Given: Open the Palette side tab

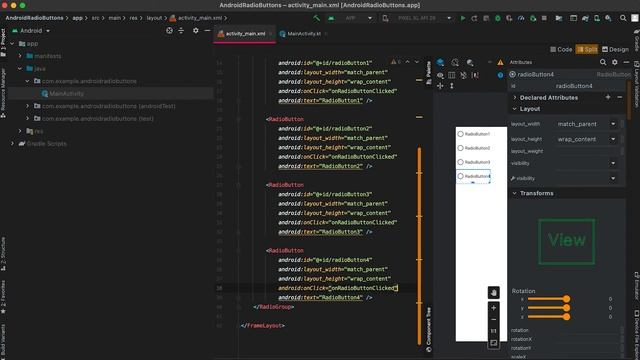Looking at the screenshot, I should (x=428, y=73).
